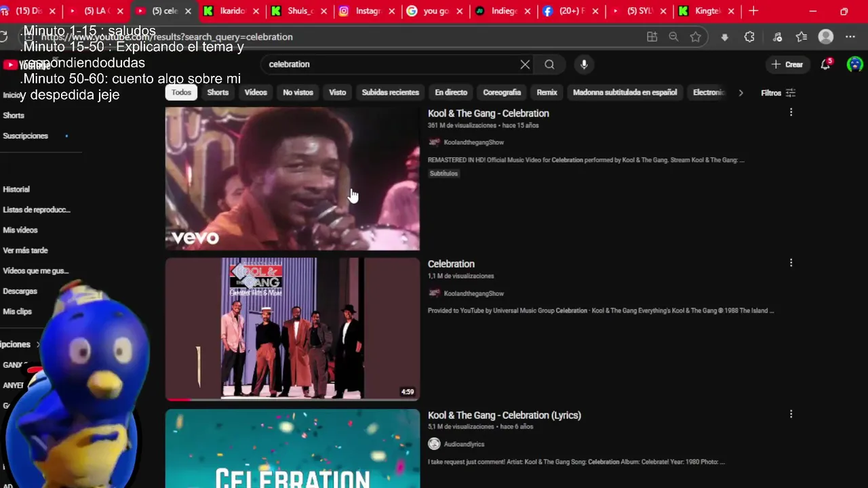The height and width of the screenshot is (488, 868).
Task: Open Shorts in the sidebar
Action: click(14, 115)
